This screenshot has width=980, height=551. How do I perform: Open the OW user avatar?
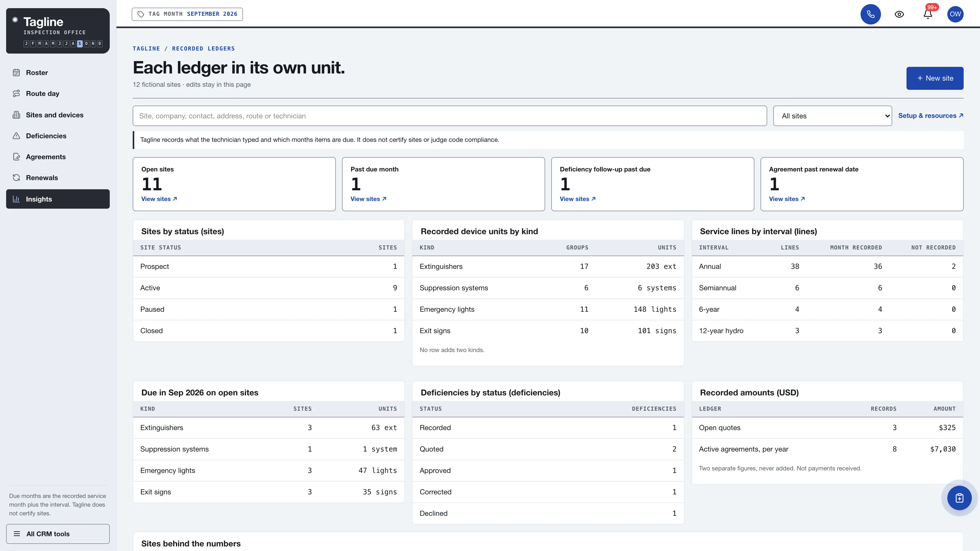point(955,14)
